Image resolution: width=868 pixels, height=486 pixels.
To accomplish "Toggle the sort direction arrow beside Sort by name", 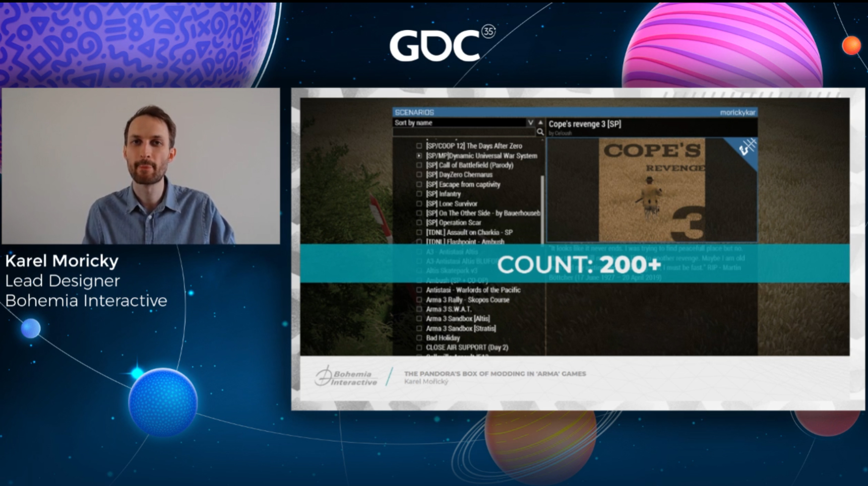I will (540, 122).
